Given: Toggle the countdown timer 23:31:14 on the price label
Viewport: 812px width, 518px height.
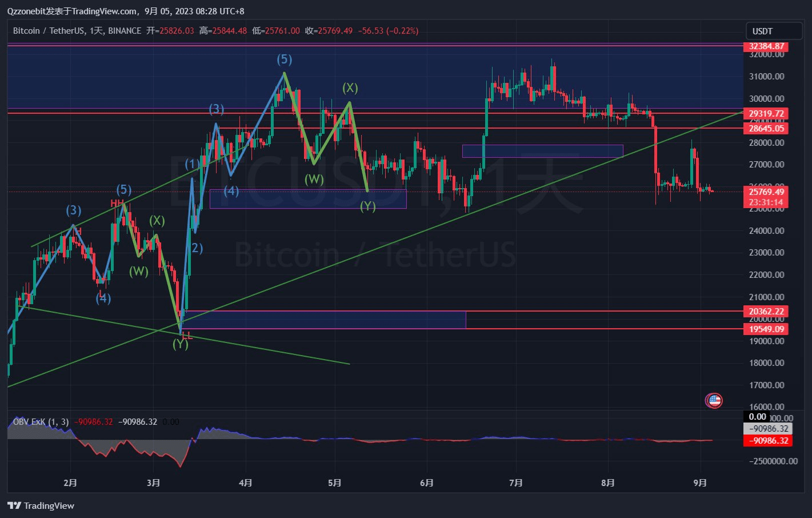Looking at the screenshot, I should click(765, 201).
